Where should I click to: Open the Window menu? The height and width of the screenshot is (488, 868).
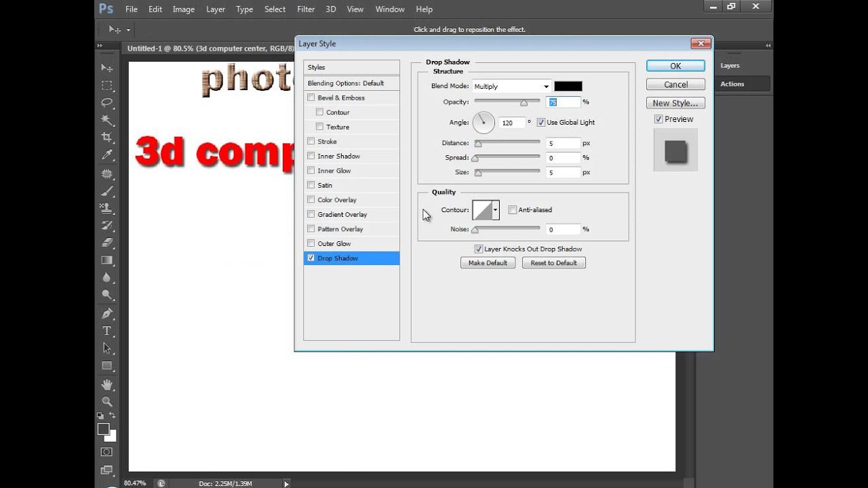(390, 9)
